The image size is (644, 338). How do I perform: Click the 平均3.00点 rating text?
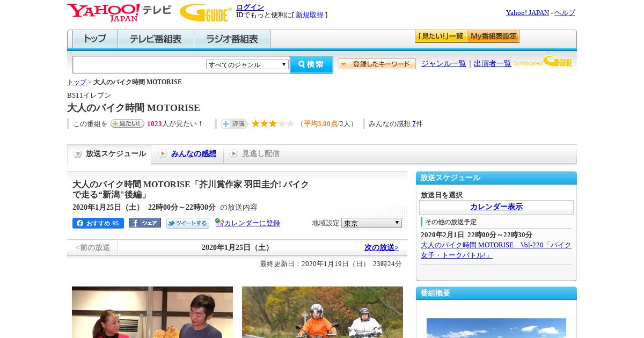pyautogui.click(x=320, y=124)
